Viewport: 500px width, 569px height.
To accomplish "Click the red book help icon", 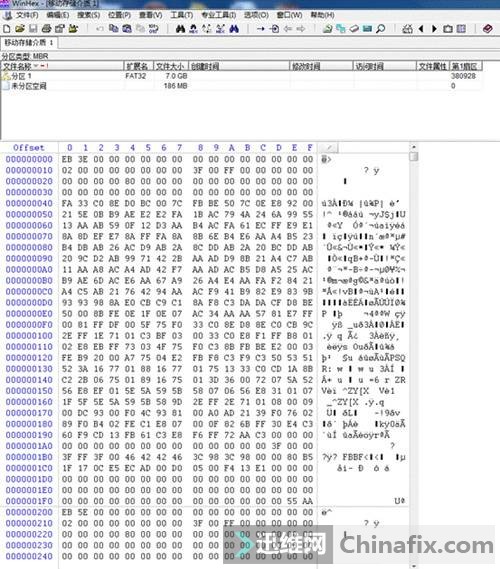I will (x=487, y=29).
